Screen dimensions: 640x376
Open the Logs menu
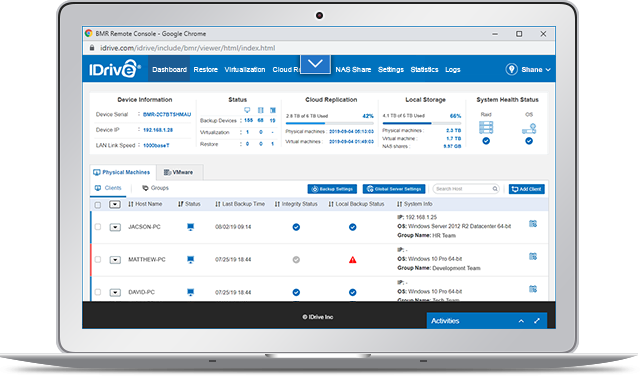453,70
